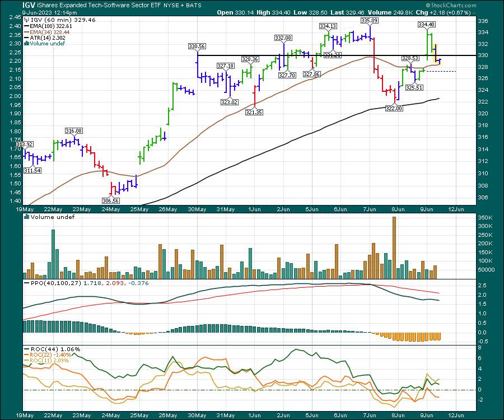Screen dimensions: 504x420
Task: Click the 322.00 low price label
Action: pos(395,109)
